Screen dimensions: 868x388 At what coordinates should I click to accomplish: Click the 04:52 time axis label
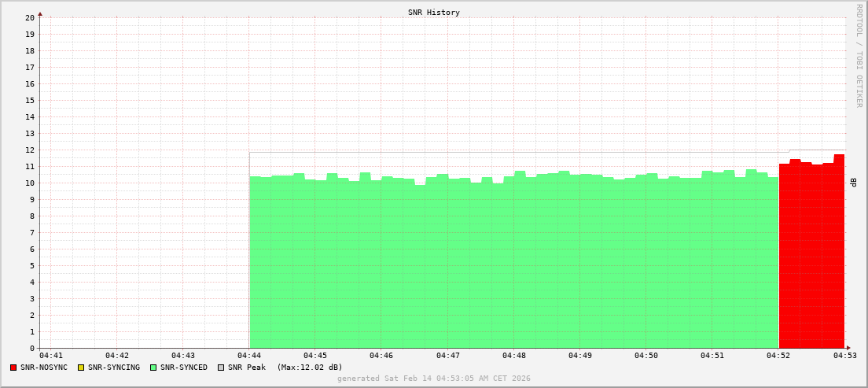[778, 357]
